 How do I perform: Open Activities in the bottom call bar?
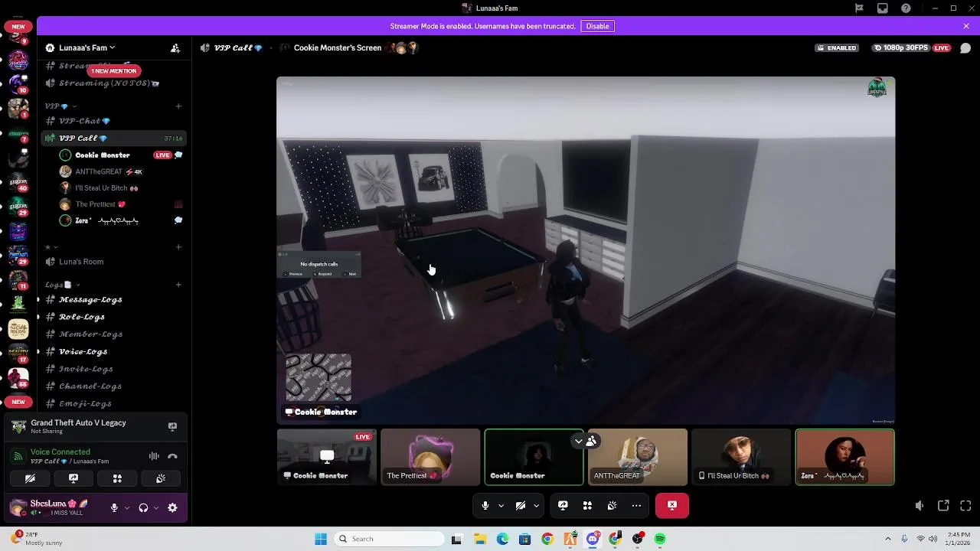(x=587, y=505)
